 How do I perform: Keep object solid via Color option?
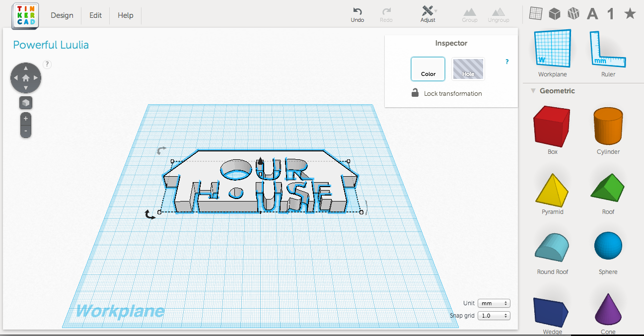click(x=428, y=69)
